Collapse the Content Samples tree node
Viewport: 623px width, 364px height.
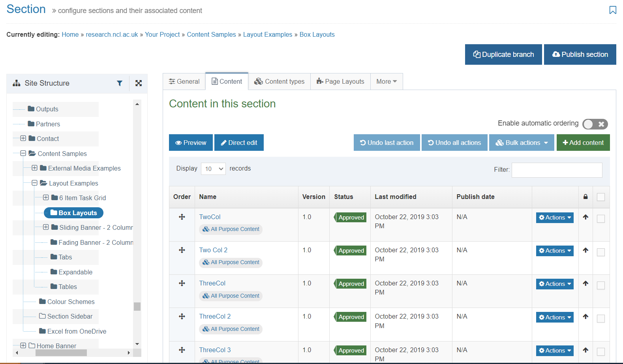(23, 154)
